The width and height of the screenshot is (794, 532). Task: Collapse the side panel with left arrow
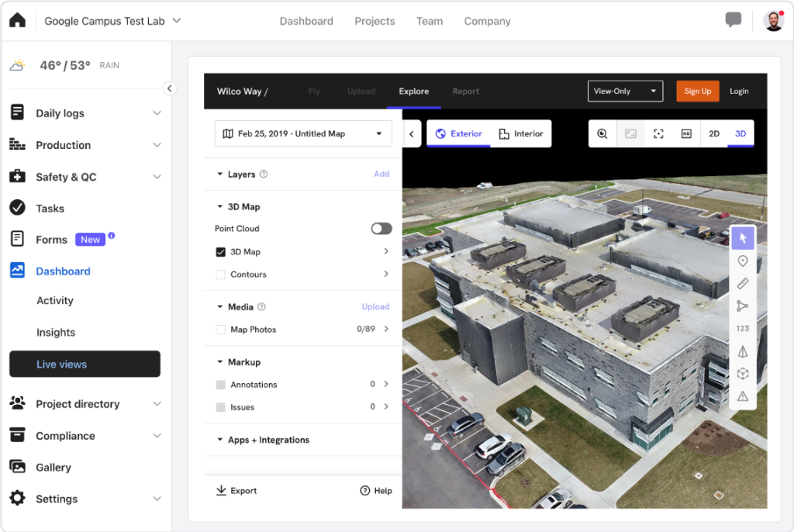(x=412, y=133)
